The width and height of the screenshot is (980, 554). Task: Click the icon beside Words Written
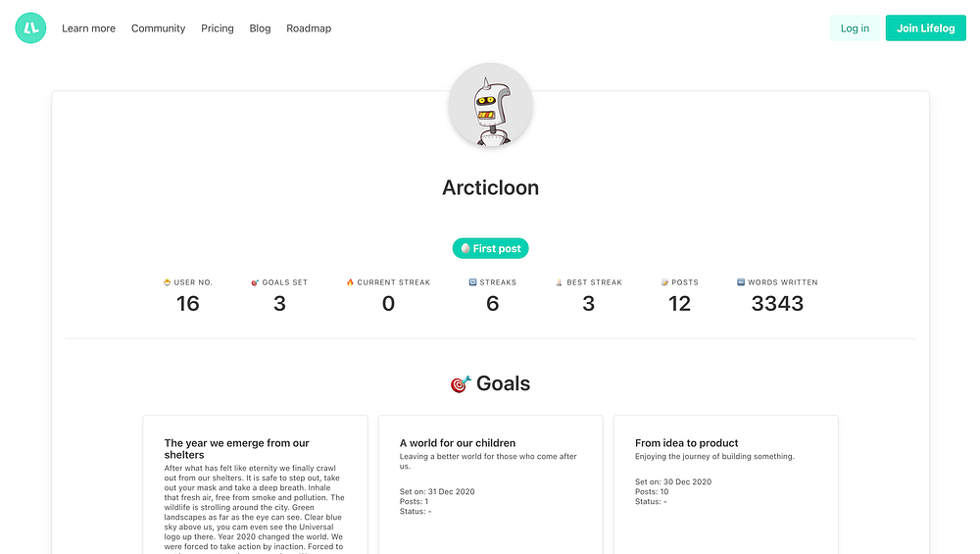[x=741, y=282]
